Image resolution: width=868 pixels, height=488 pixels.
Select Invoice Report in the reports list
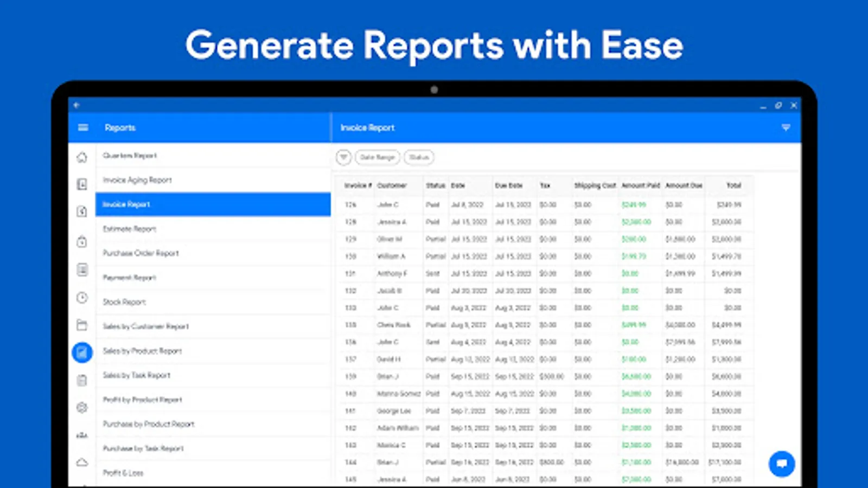point(213,204)
